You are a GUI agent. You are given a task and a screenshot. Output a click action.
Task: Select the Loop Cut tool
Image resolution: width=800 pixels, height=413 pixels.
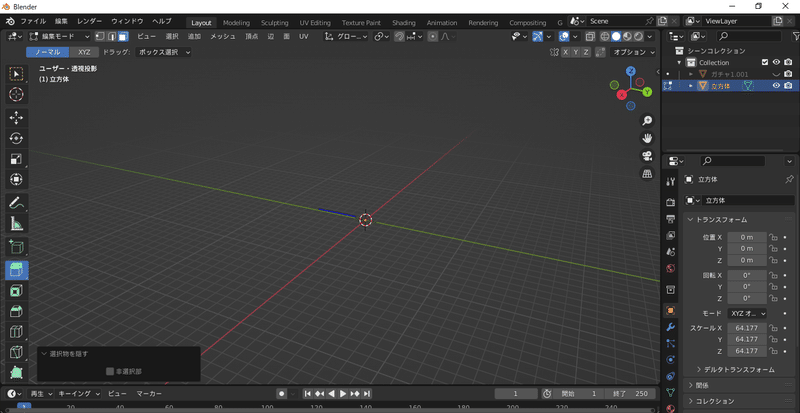click(x=16, y=332)
